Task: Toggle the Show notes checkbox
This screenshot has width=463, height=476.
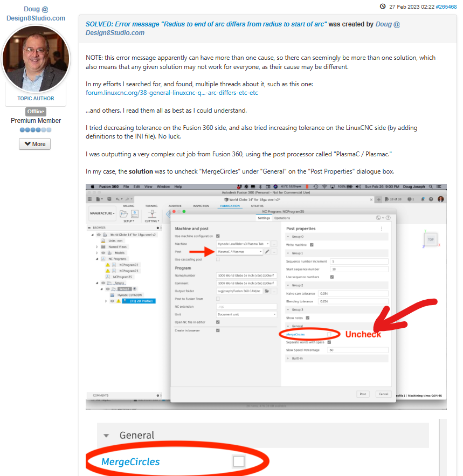Action: (x=308, y=318)
